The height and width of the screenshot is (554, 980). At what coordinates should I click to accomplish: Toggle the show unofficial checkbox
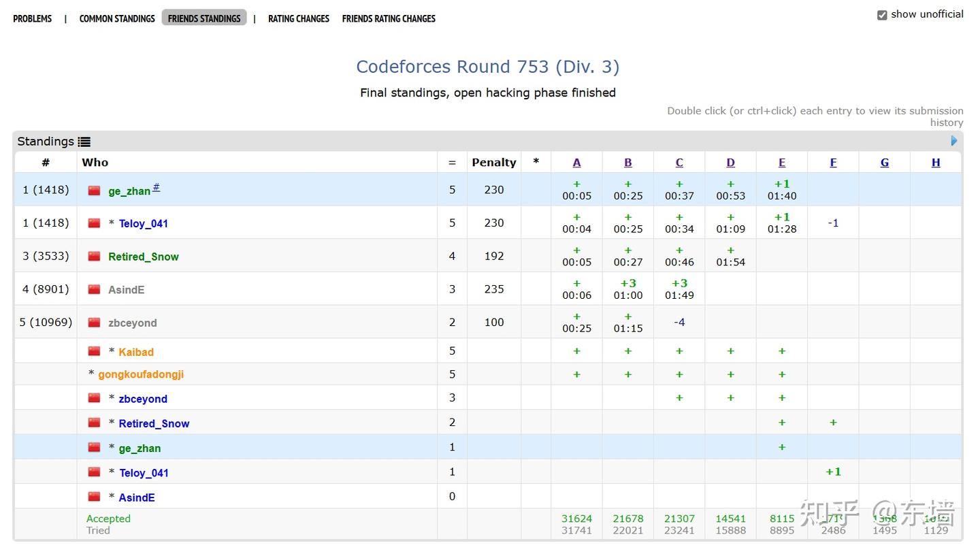click(x=882, y=15)
